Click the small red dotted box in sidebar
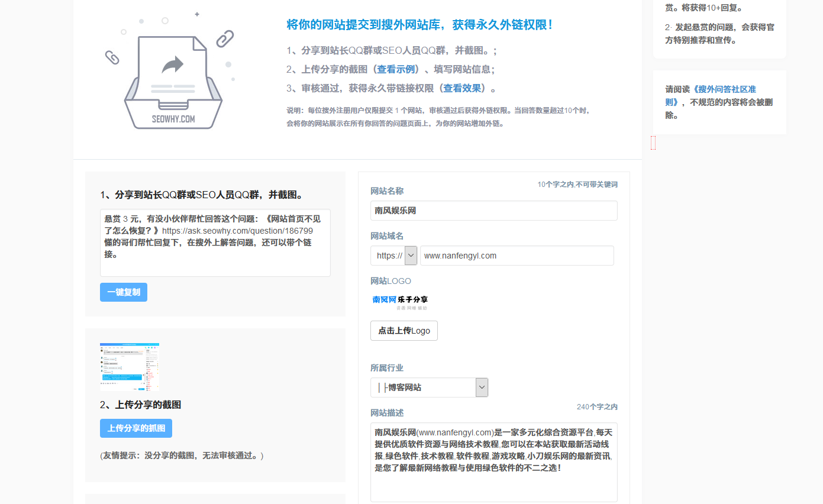The width and height of the screenshot is (823, 504). (x=653, y=143)
